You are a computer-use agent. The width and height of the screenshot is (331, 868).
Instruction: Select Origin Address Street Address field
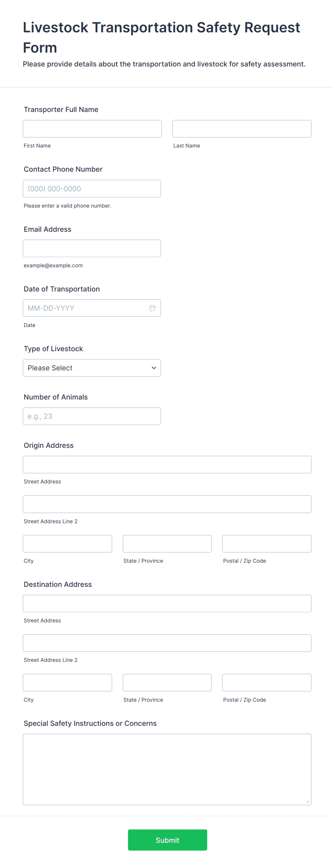(167, 465)
